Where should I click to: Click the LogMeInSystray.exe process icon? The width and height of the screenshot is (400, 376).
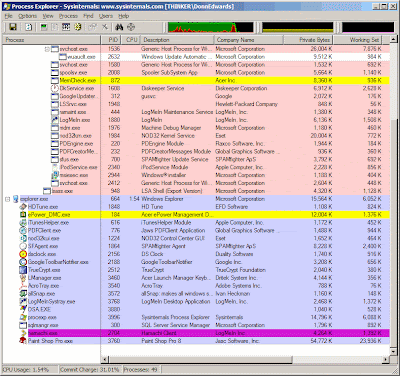pyautogui.click(x=23, y=302)
